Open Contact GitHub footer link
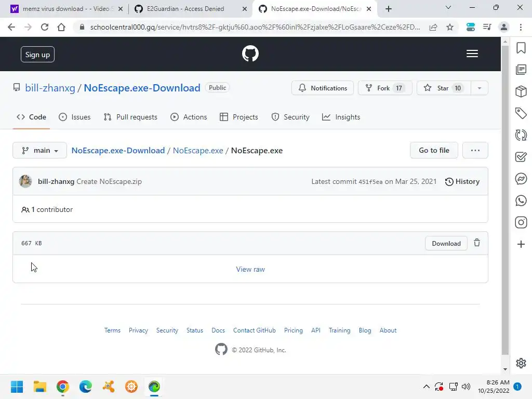This screenshot has width=532, height=399. 255,330
